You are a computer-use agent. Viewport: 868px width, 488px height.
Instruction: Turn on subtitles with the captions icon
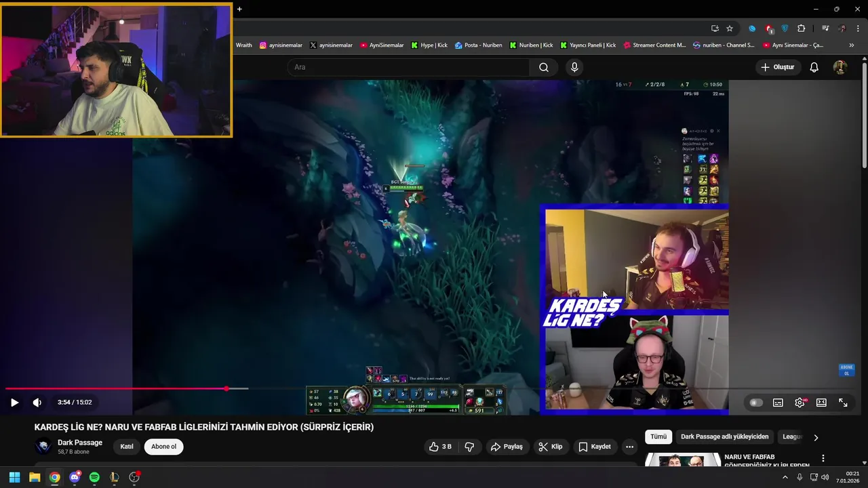tap(778, 403)
